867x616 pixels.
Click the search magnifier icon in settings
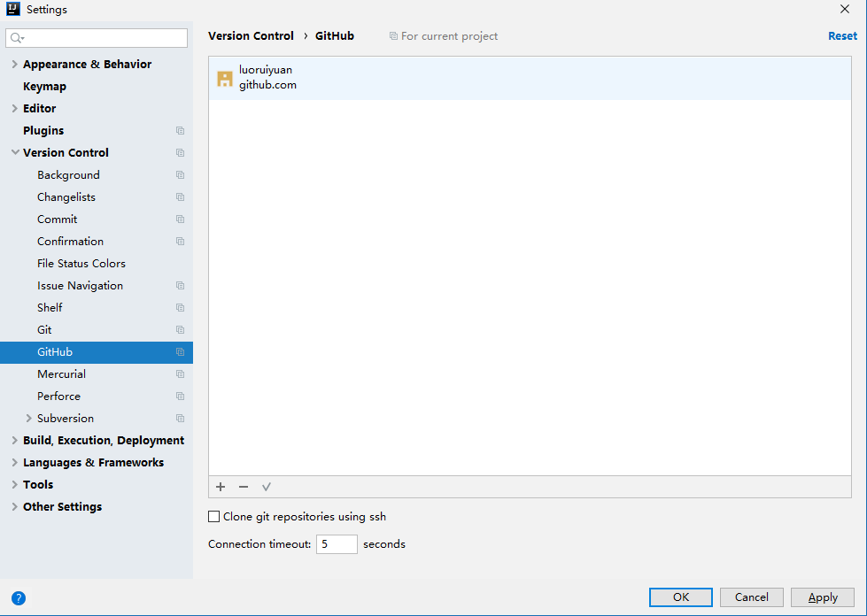point(17,37)
